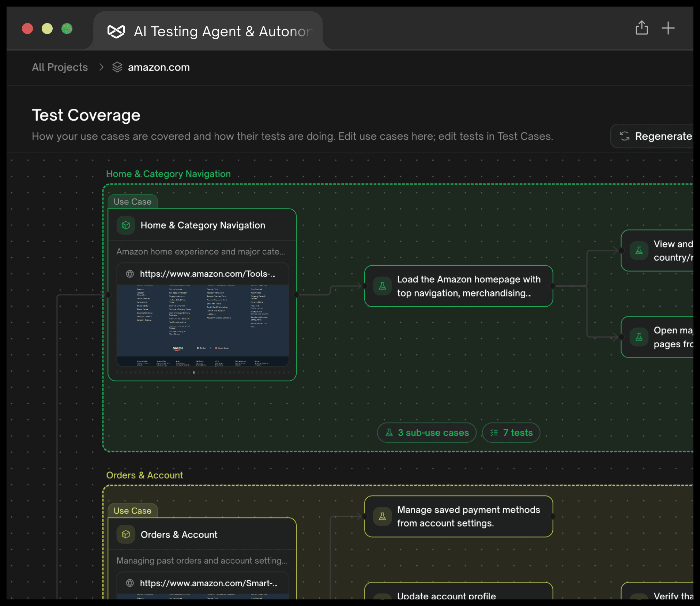Open the Manage saved payment methods node
Viewport: 700px width, 606px height.
pyautogui.click(x=458, y=516)
